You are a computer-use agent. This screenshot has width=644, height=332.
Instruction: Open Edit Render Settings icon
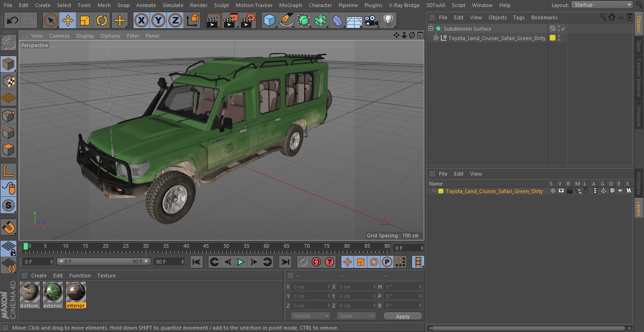(248, 20)
